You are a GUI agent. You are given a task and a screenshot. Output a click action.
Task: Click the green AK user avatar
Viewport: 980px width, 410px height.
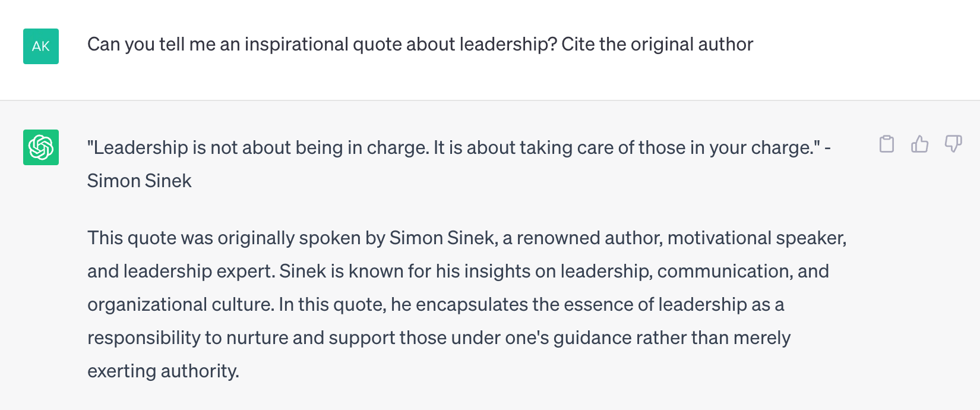click(x=41, y=46)
